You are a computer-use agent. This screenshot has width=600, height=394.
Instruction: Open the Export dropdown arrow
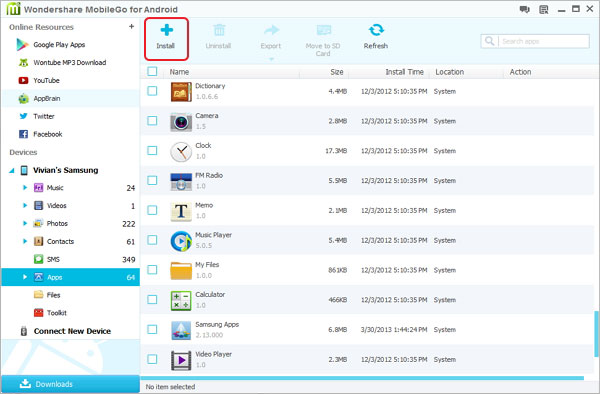tap(271, 59)
